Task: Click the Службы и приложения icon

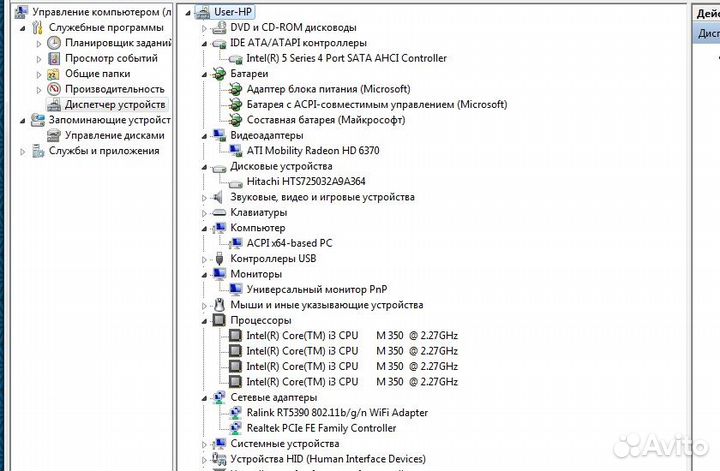Action: pos(38,151)
